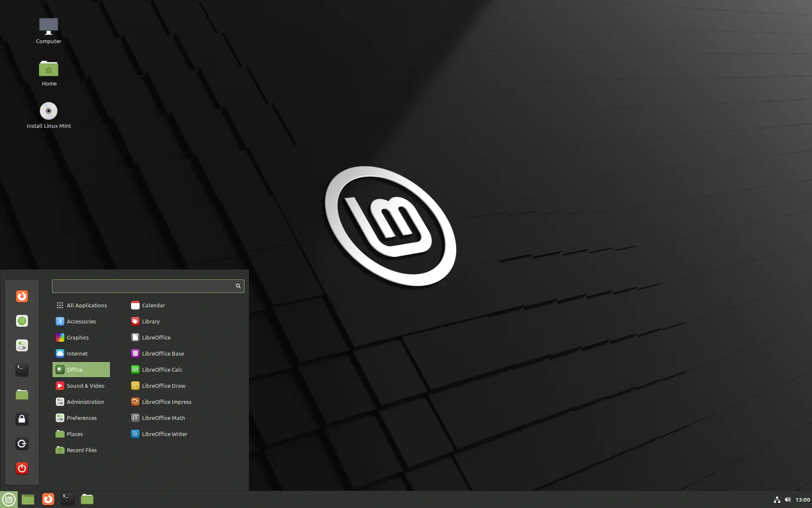This screenshot has width=812, height=508.
Task: Open LibreOffice Math formula editor
Action: pyautogui.click(x=163, y=417)
